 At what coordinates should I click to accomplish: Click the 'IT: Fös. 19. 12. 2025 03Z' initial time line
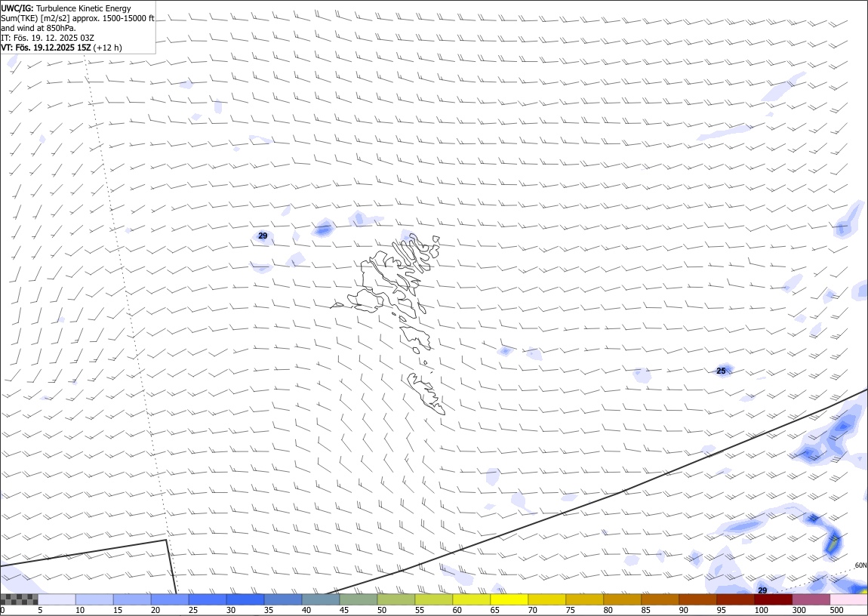pos(48,38)
